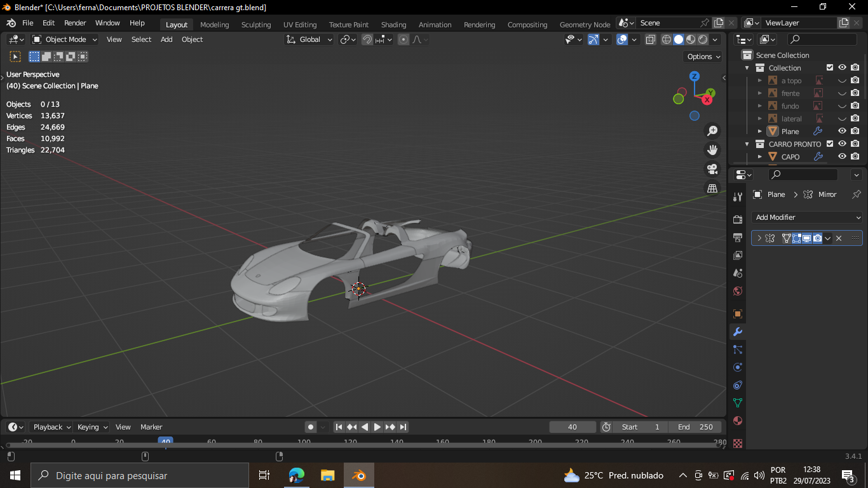This screenshot has height=488, width=868.
Task: Jump to the timeline start frame
Action: [339, 427]
